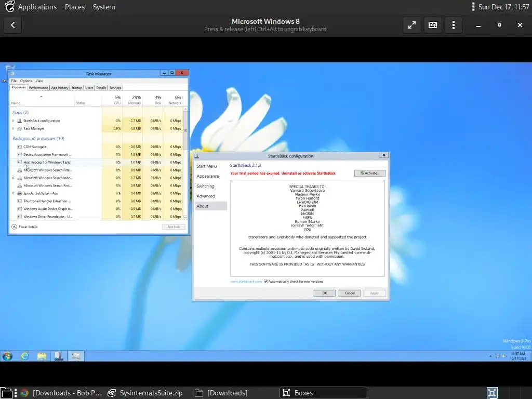Screen dimensions: 532x399
Task: Open Task Manager View menu
Action: tap(39, 81)
